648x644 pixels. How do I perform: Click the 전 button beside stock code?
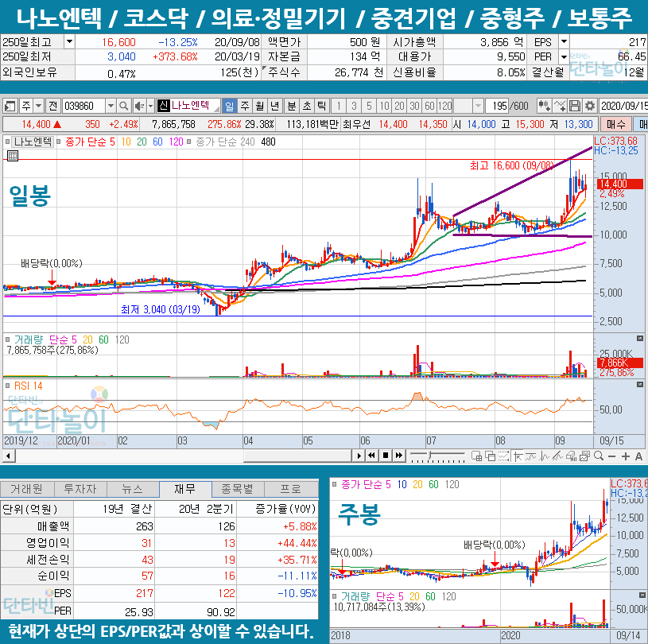pyautogui.click(x=53, y=107)
